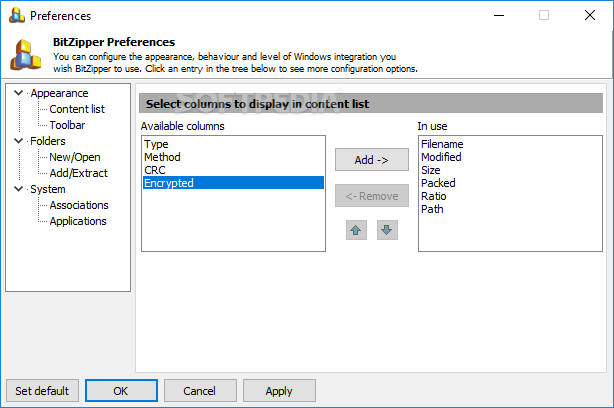
Task: Open New/Open folder settings
Action: click(x=75, y=157)
